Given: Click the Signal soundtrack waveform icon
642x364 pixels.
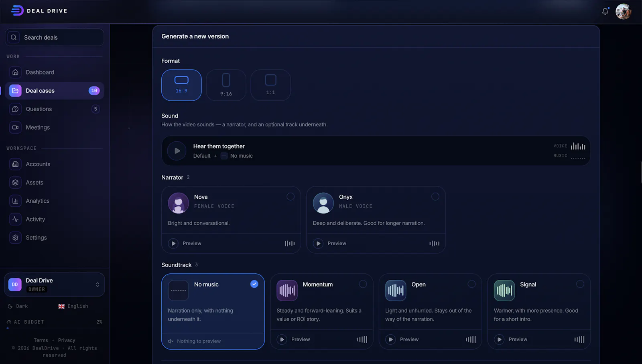Looking at the screenshot, I should point(504,291).
